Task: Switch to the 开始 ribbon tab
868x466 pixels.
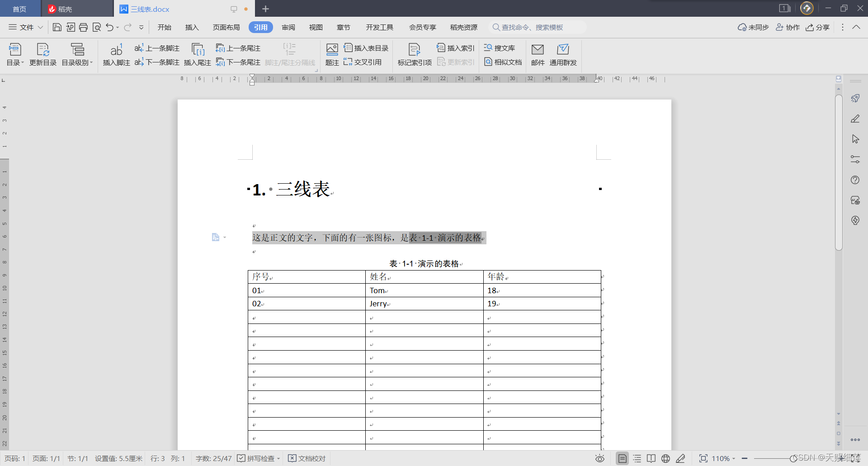Action: (165, 27)
